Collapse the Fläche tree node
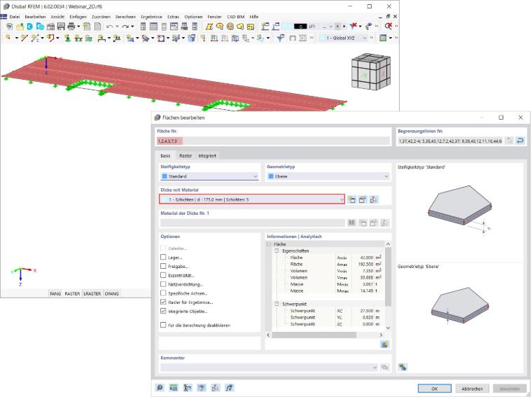 tap(269, 244)
